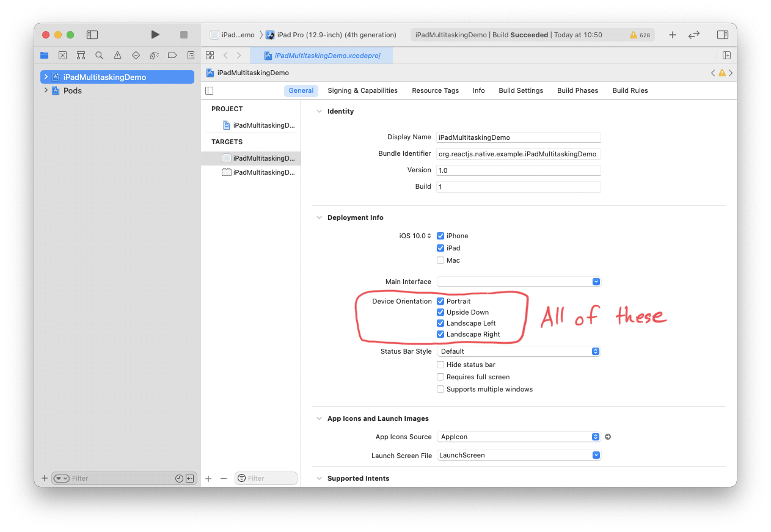
Task: Toggle the iPhone checkbox
Action: pos(440,236)
